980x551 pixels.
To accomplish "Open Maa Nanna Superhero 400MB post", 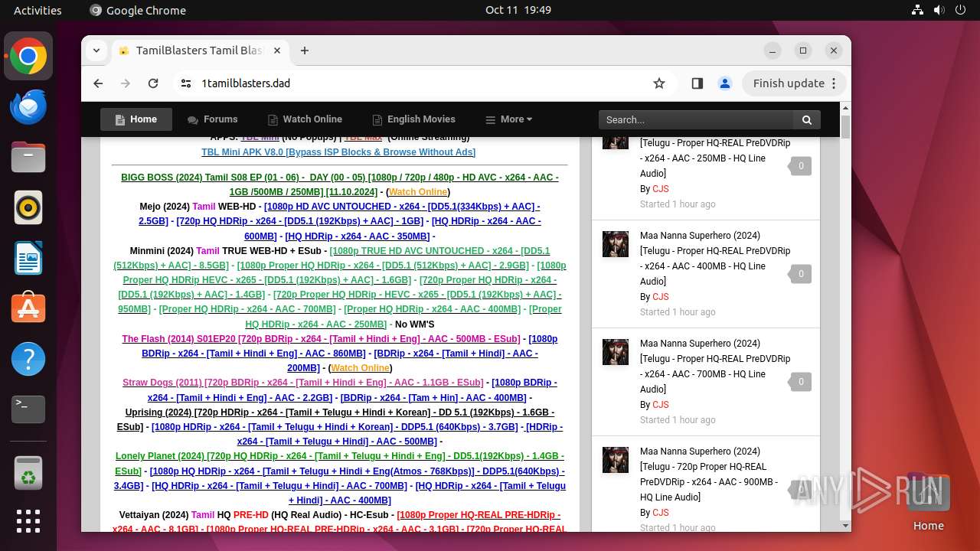I will [715, 259].
